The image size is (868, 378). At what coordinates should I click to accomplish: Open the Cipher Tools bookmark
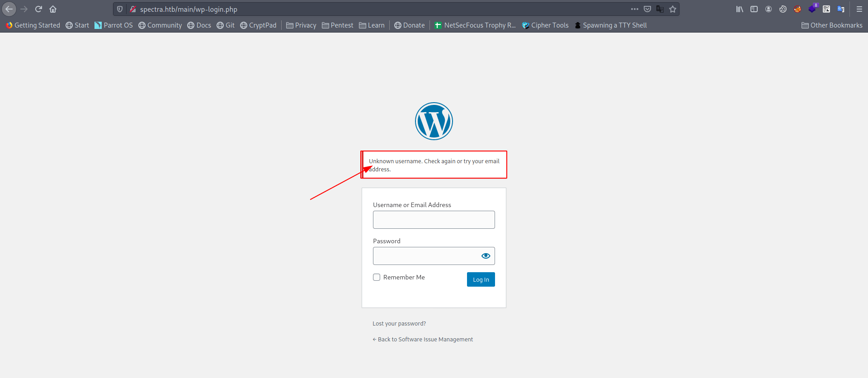click(545, 25)
